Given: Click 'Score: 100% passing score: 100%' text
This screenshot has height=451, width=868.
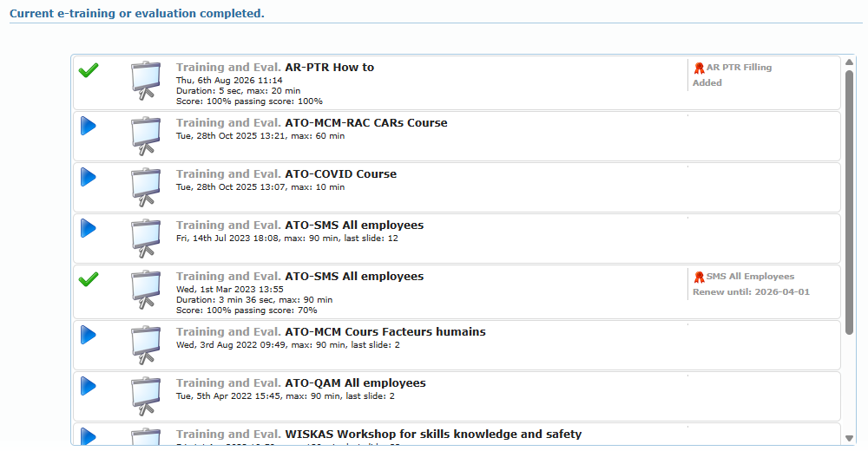Looking at the screenshot, I should (249, 101).
